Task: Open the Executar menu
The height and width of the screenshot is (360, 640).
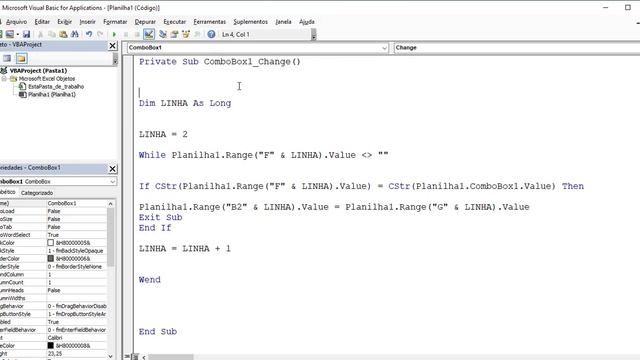Action: click(x=175, y=22)
